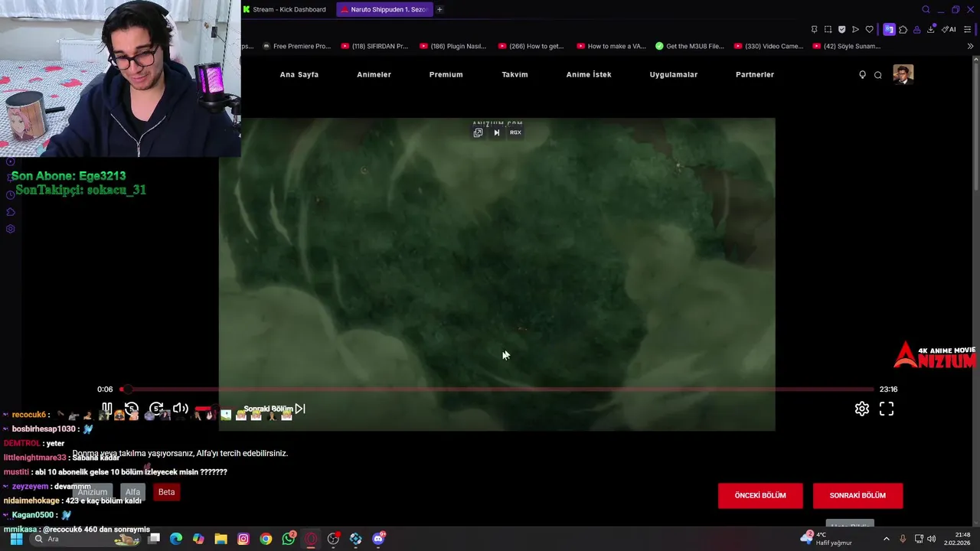Viewport: 980px width, 551px height.
Task: Click the red SONRAKİ BÖLÜM button
Action: (x=857, y=495)
